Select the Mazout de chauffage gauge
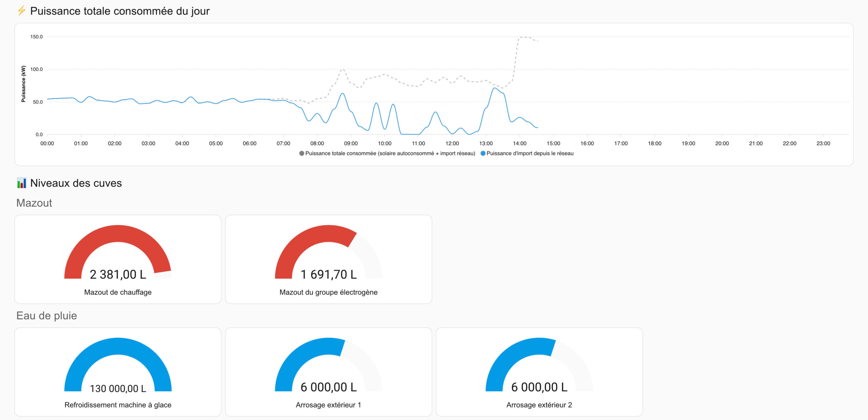868x420 pixels. coord(118,234)
